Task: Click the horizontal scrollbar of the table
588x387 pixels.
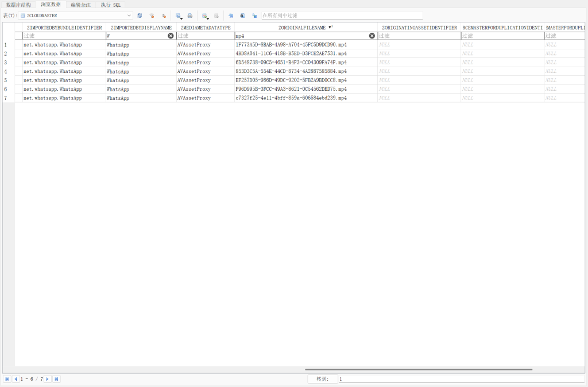Action: click(x=418, y=370)
